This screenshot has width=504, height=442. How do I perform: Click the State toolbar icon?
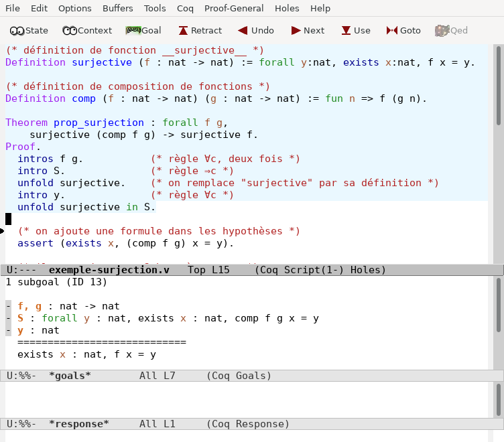pyautogui.click(x=29, y=30)
